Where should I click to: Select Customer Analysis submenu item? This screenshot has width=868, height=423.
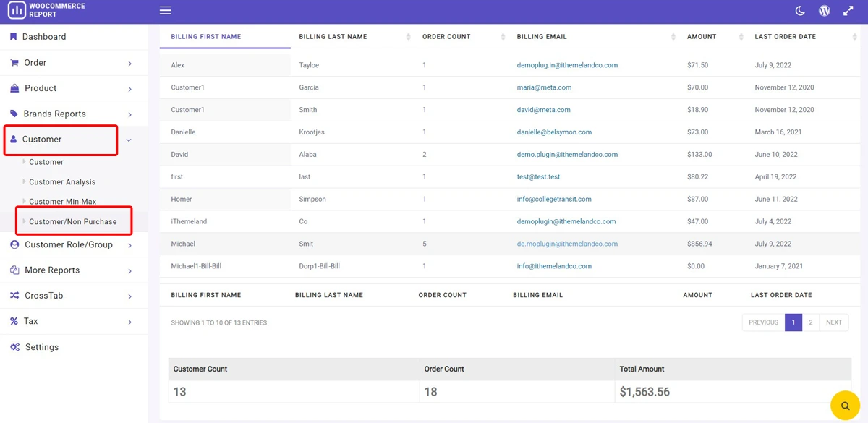point(62,182)
